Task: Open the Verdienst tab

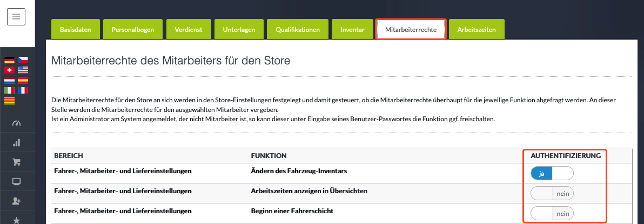Action: pyautogui.click(x=189, y=29)
